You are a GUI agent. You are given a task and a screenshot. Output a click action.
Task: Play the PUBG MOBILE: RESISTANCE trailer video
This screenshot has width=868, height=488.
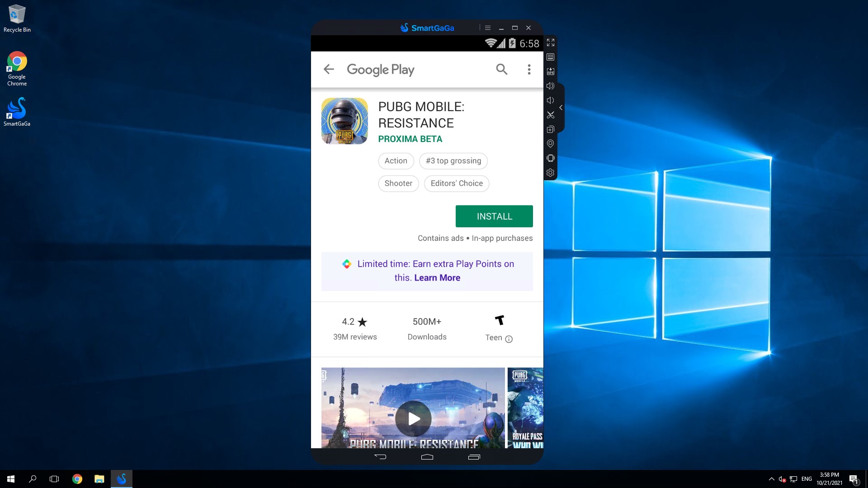tap(413, 418)
